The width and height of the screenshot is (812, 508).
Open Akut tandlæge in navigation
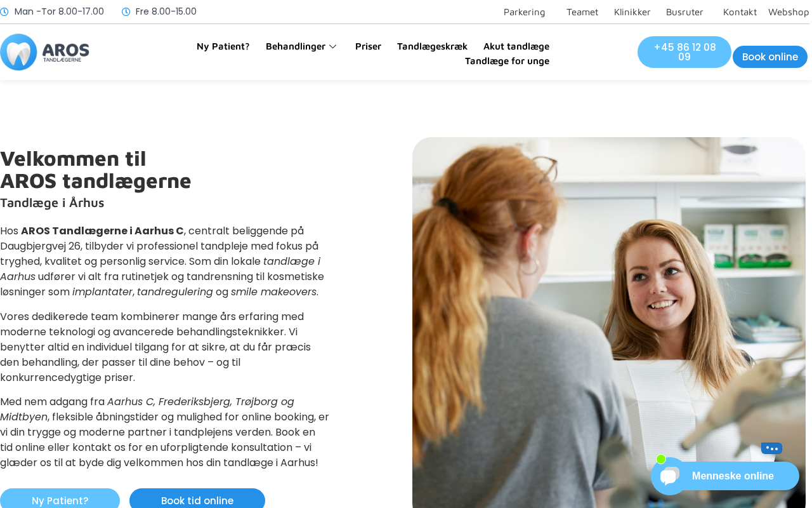click(516, 46)
